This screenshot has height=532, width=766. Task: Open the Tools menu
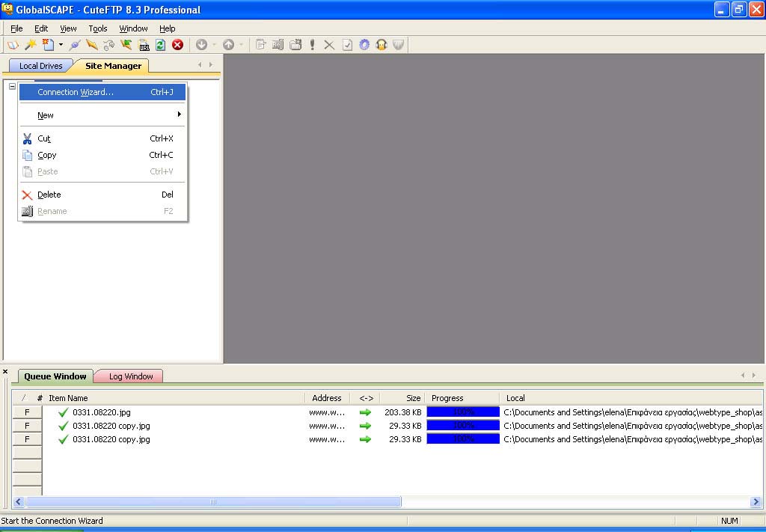pos(98,28)
